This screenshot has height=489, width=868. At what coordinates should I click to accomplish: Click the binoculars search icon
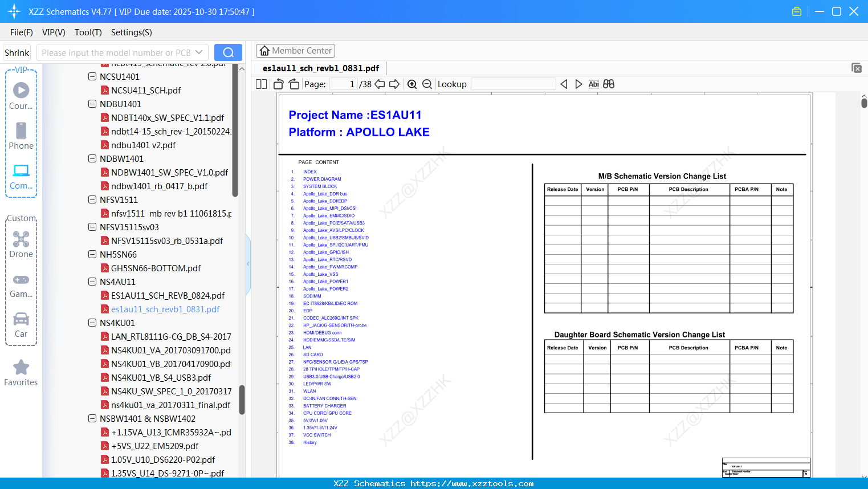609,84
